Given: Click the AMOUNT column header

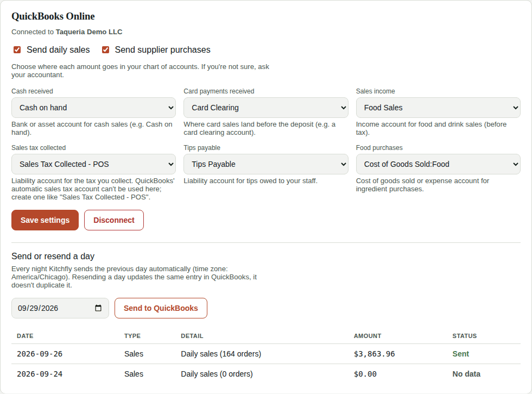Looking at the screenshot, I should [x=368, y=336].
